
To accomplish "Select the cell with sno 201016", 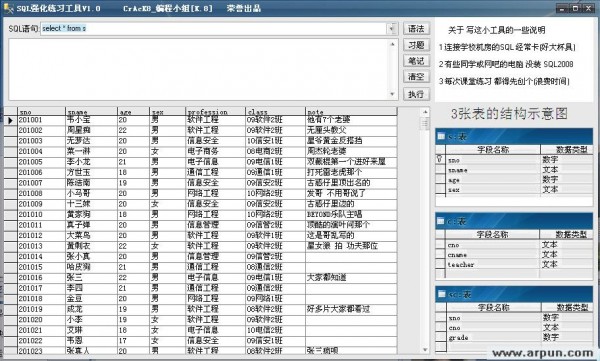I will 41,278.
